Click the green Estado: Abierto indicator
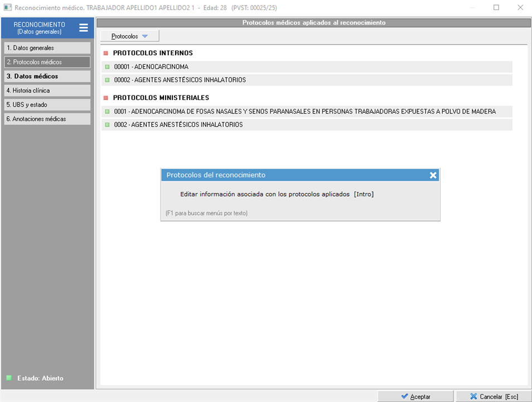 (9, 378)
